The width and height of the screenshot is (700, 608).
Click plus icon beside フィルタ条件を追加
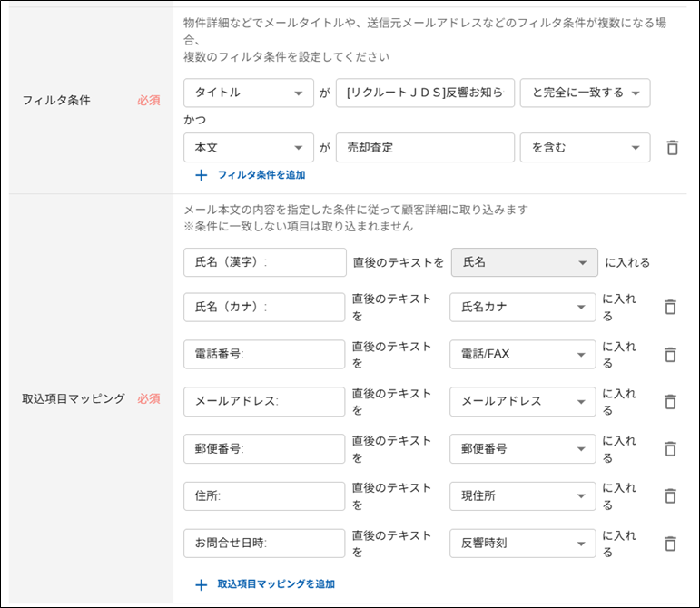point(202,175)
